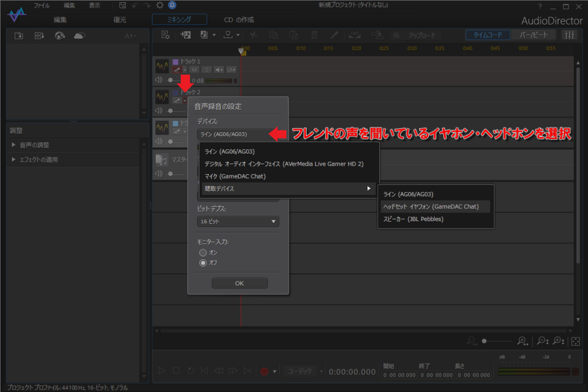This screenshot has width=588, height=392.
Task: Open the 表示 menu
Action: tap(95, 5)
